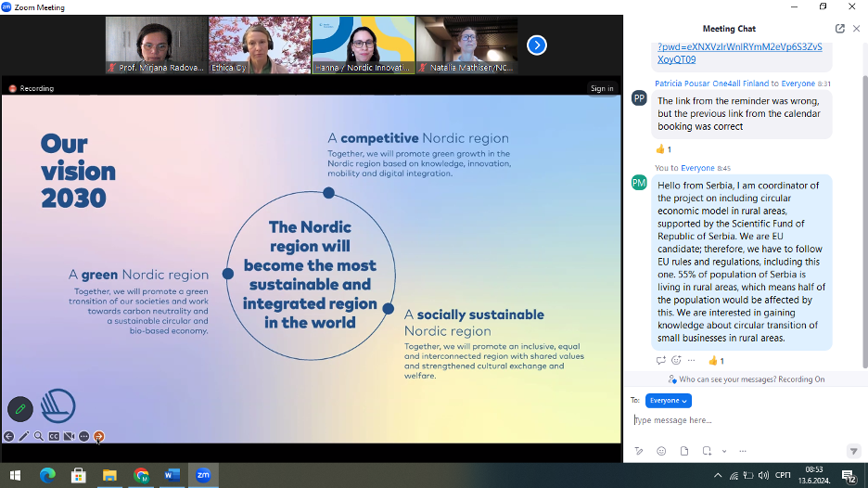The image size is (868, 488).
Task: Show next participants with blue arrow
Action: tap(536, 45)
